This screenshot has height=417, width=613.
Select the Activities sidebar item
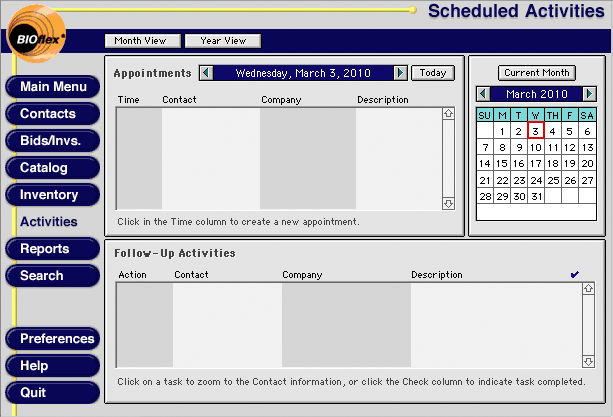(49, 222)
